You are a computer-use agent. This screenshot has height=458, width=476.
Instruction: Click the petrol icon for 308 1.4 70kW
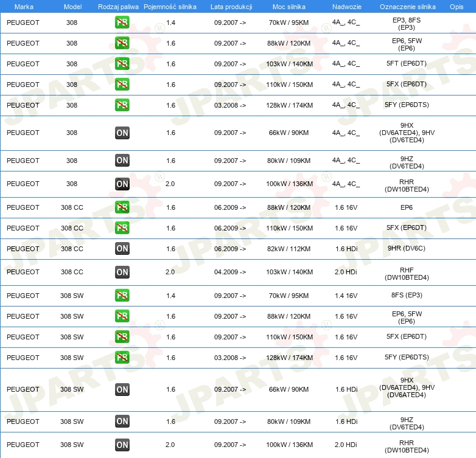(x=122, y=23)
